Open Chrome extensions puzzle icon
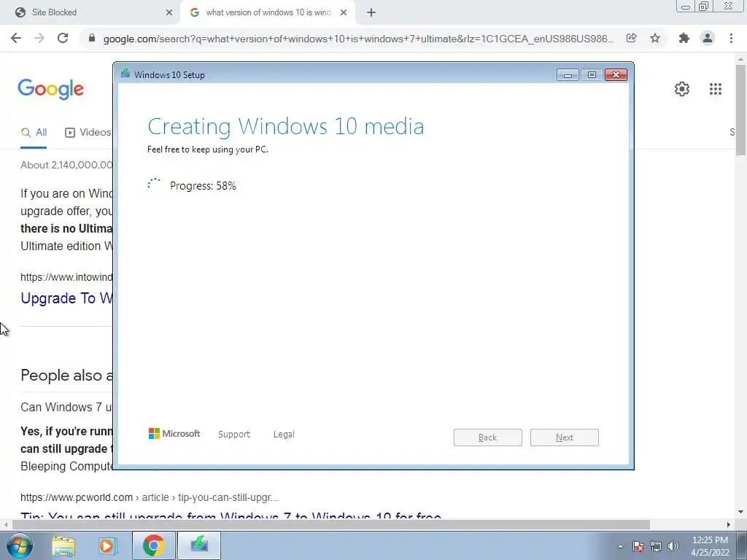 click(x=684, y=38)
